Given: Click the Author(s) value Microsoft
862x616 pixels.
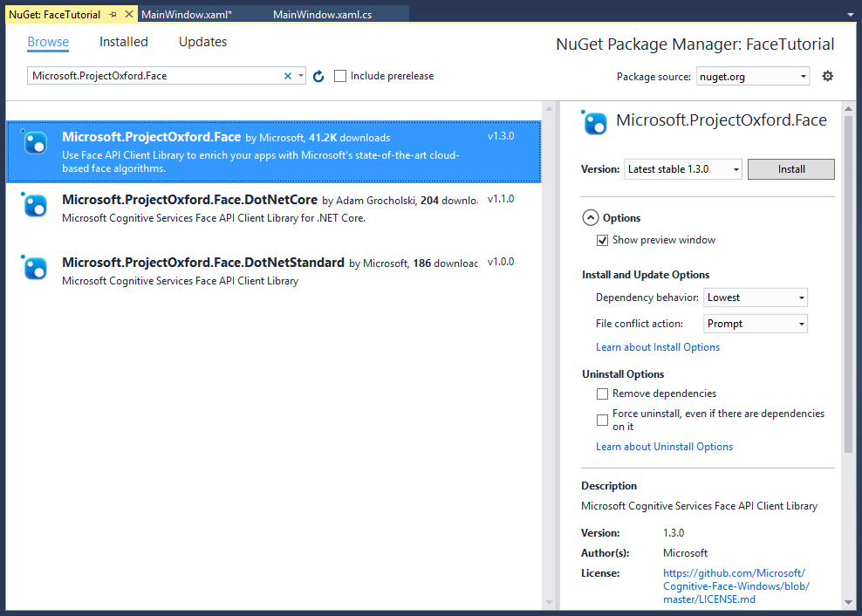Looking at the screenshot, I should (x=686, y=553).
